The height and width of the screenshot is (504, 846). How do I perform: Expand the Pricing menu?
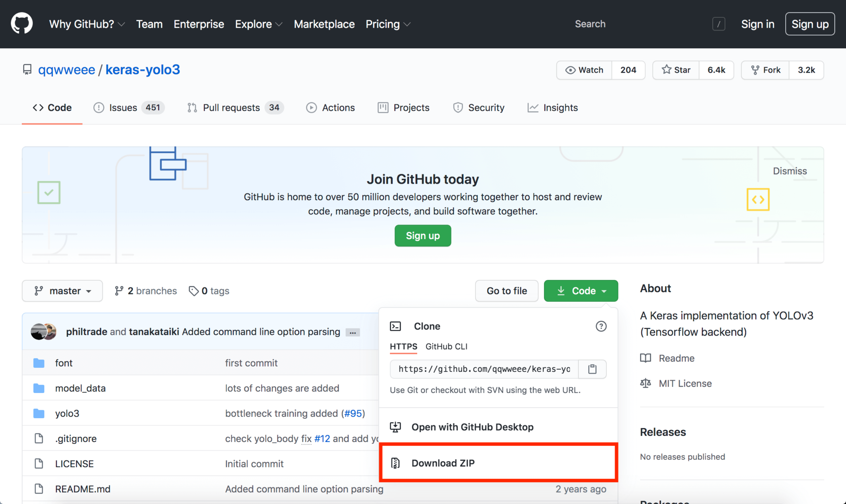(388, 24)
